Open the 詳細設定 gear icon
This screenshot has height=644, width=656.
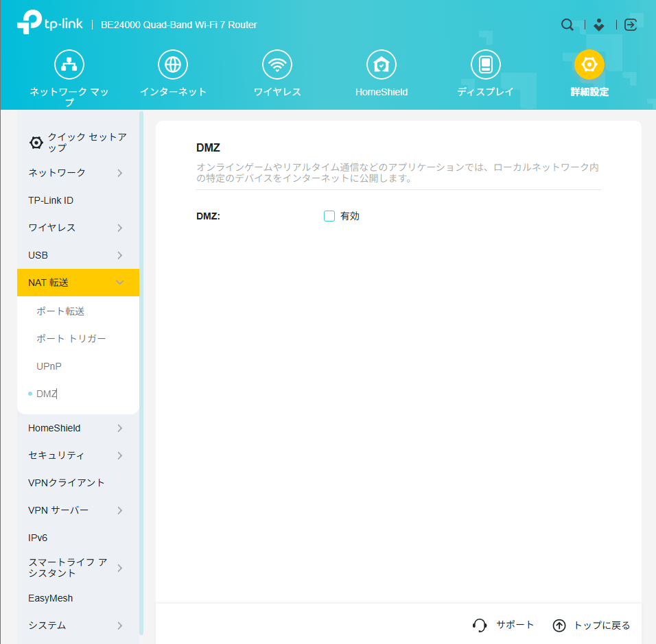(589, 64)
